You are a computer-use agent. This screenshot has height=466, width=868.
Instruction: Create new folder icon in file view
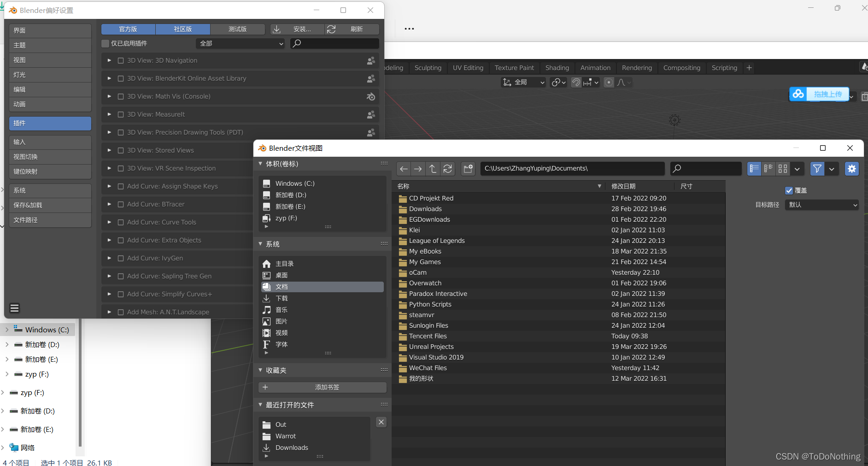[469, 169]
